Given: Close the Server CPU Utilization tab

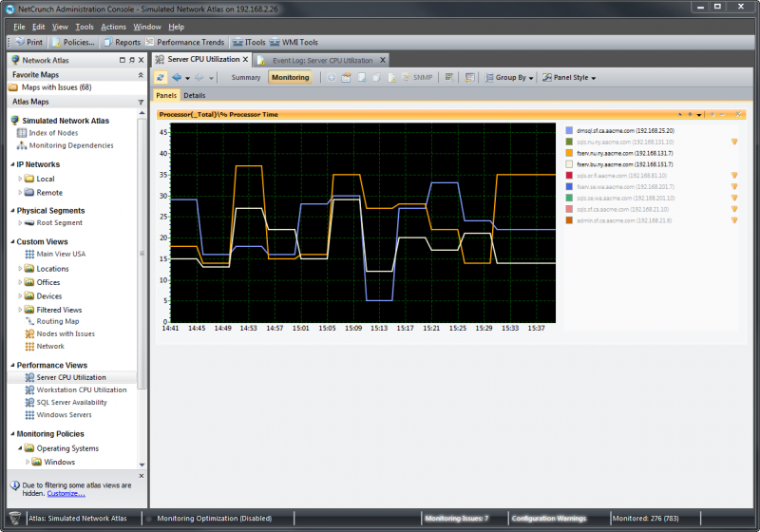Looking at the screenshot, I should [x=245, y=59].
